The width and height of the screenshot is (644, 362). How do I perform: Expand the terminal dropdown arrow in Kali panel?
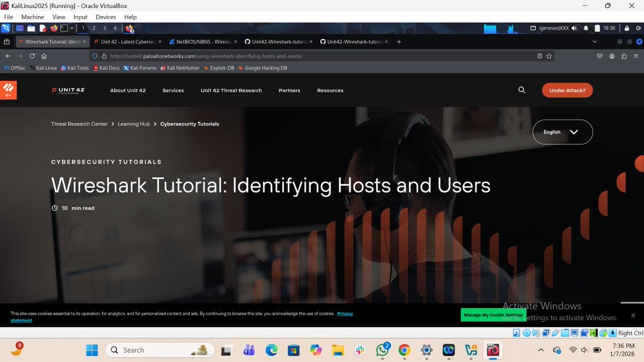(71, 28)
